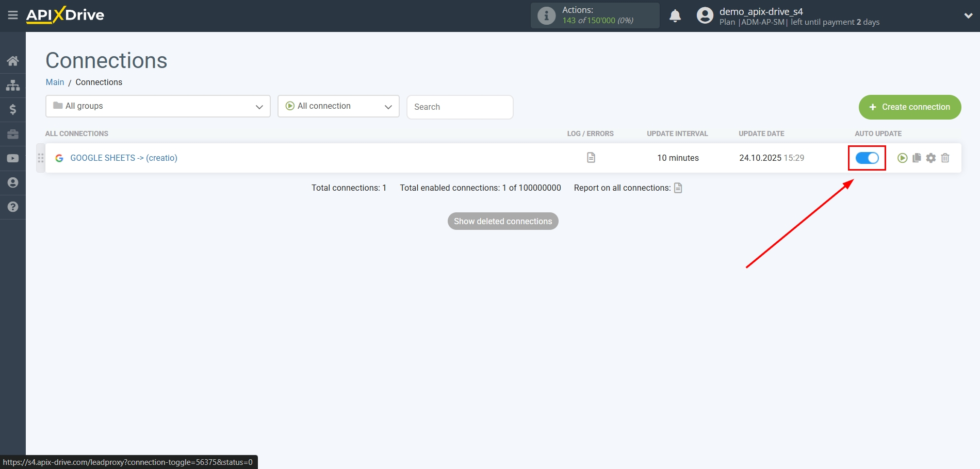Toggle auto update for Google Sheets connection
This screenshot has width=980, height=469.
click(x=867, y=158)
